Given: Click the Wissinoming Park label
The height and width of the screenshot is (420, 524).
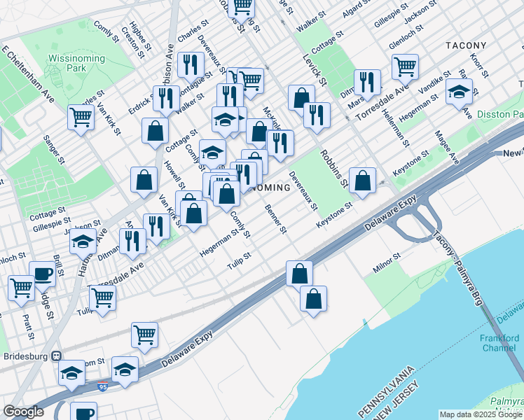Looking at the screenshot, I should click(x=76, y=63).
